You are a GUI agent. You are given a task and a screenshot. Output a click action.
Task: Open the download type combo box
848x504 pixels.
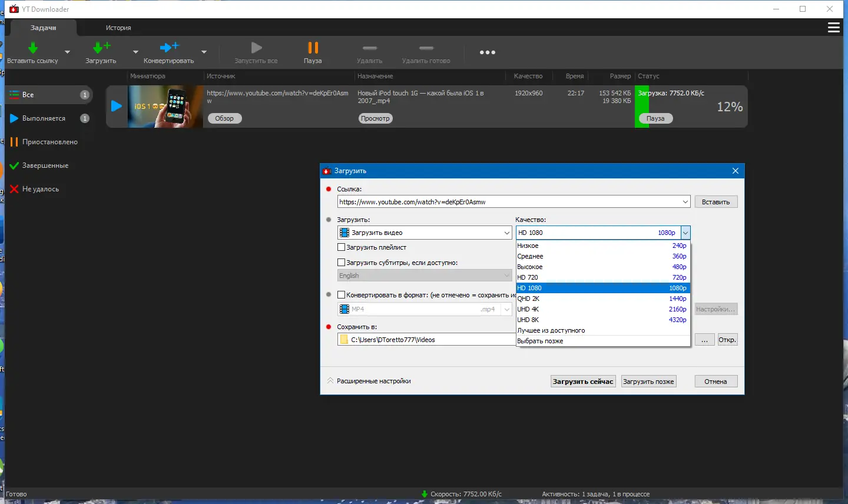[x=425, y=233]
